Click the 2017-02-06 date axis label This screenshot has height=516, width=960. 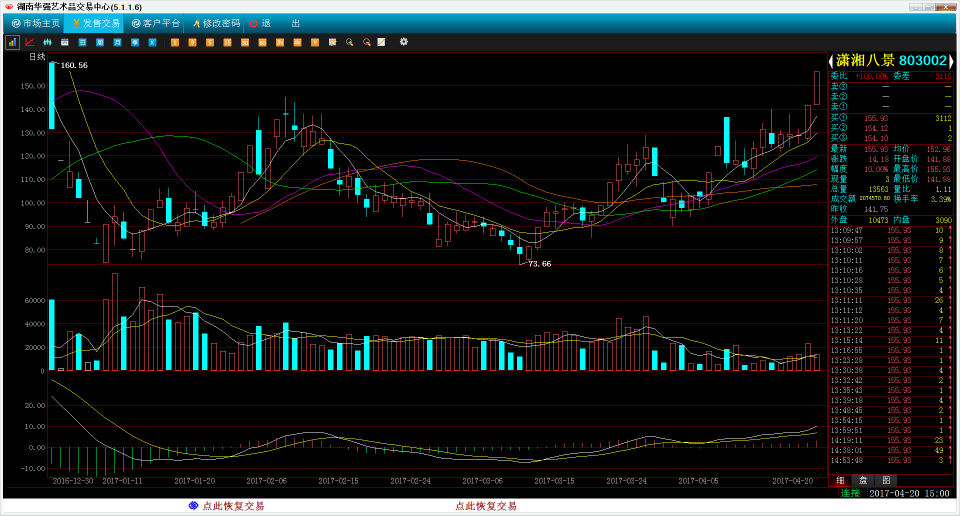pos(266,481)
